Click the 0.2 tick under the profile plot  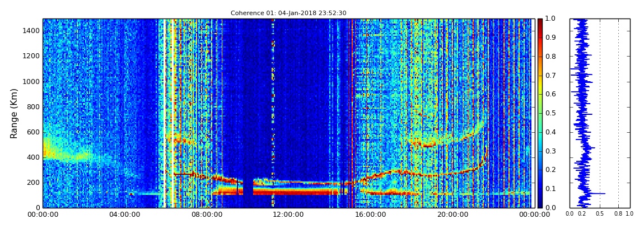click(582, 214)
